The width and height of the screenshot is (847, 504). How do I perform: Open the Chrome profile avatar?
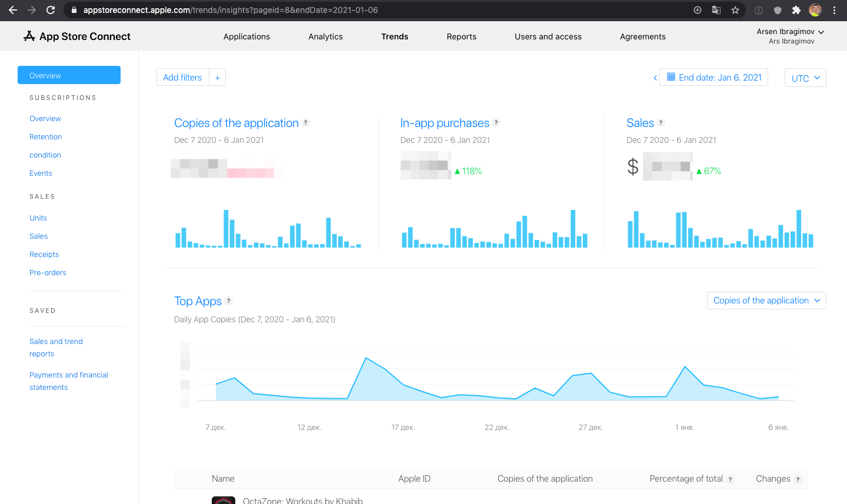click(x=815, y=10)
